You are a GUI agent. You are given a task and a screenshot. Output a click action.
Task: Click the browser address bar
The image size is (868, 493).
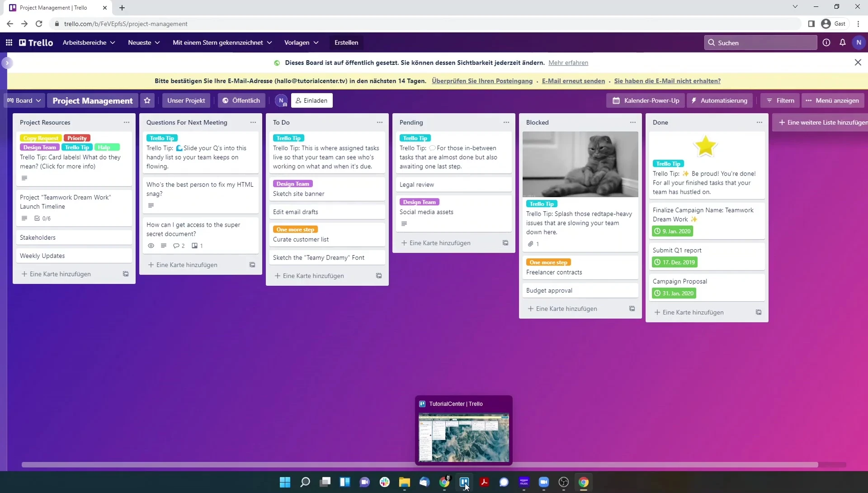(425, 24)
